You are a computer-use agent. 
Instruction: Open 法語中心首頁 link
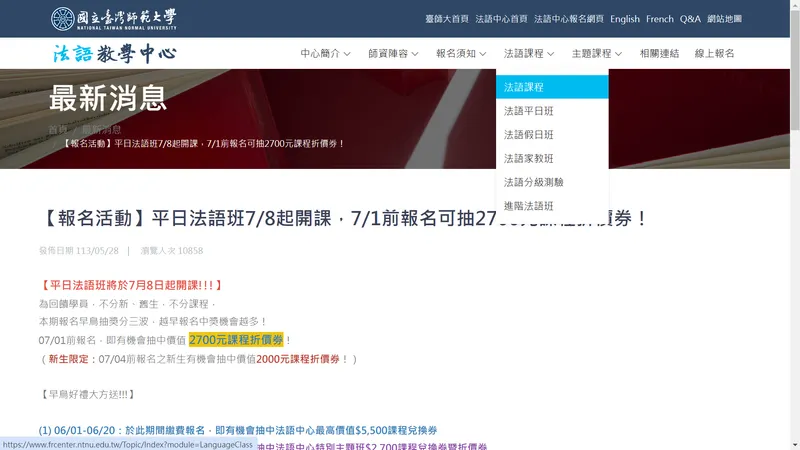pyautogui.click(x=501, y=19)
